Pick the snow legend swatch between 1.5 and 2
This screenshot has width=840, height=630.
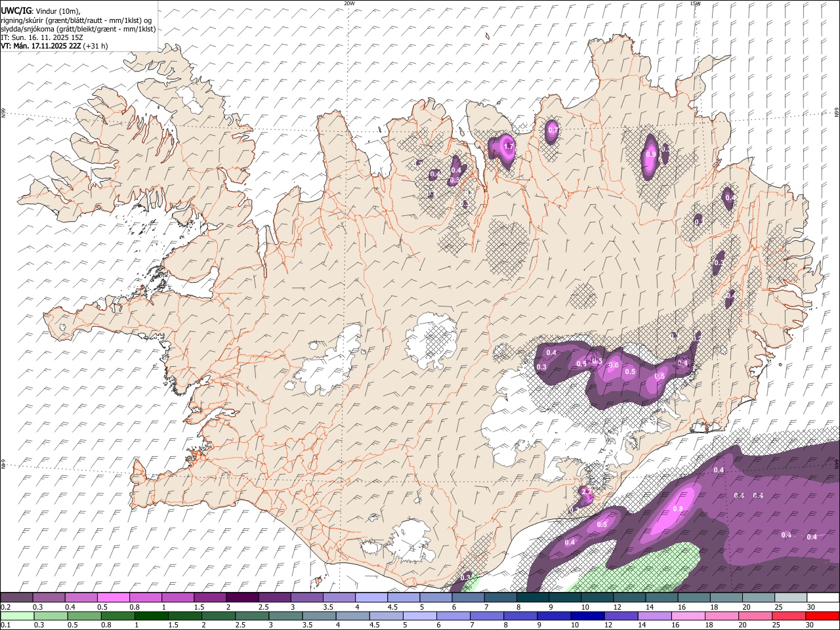[x=210, y=597]
